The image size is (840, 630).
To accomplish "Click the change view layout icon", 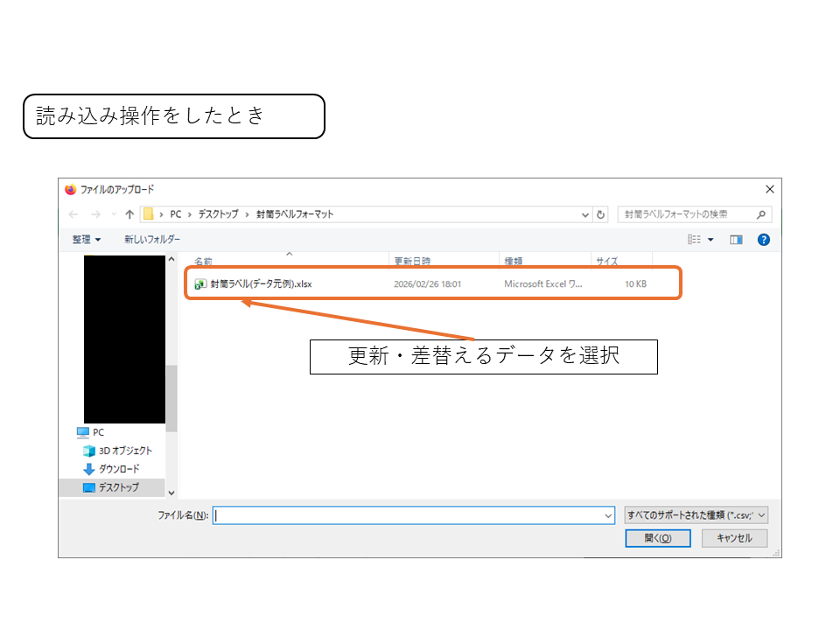I will [695, 240].
